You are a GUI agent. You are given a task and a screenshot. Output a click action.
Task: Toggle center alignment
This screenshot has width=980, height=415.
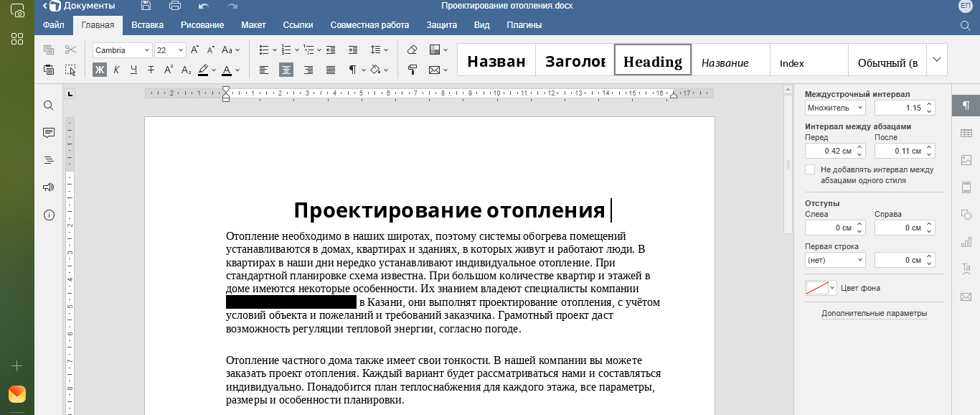click(x=286, y=70)
